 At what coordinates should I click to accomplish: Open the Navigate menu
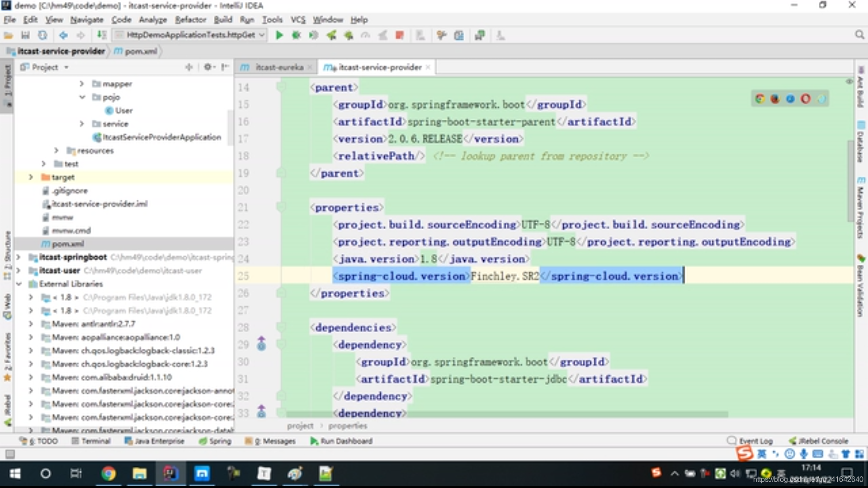[x=87, y=20]
